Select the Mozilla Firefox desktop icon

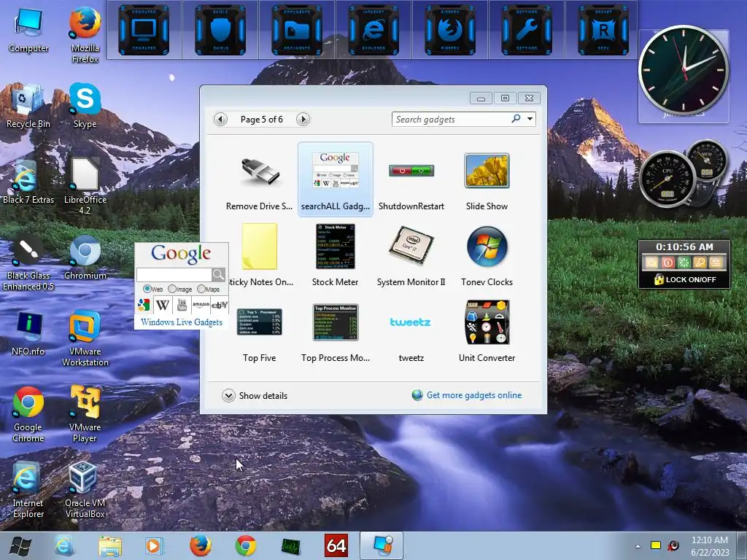85,35
